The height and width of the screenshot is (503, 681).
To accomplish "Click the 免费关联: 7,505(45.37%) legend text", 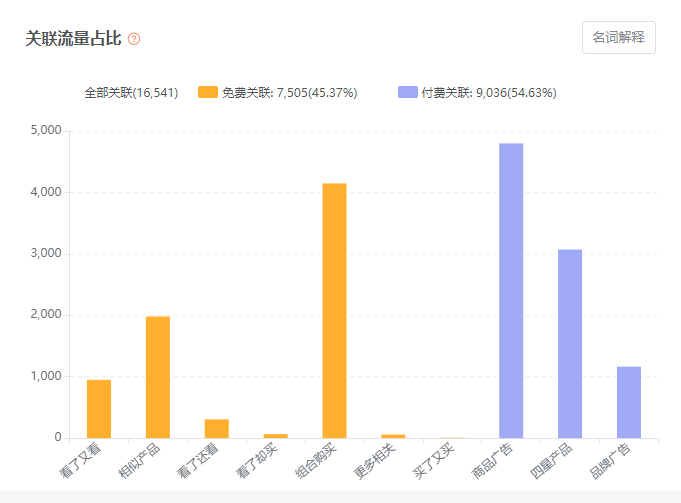I will (290, 93).
